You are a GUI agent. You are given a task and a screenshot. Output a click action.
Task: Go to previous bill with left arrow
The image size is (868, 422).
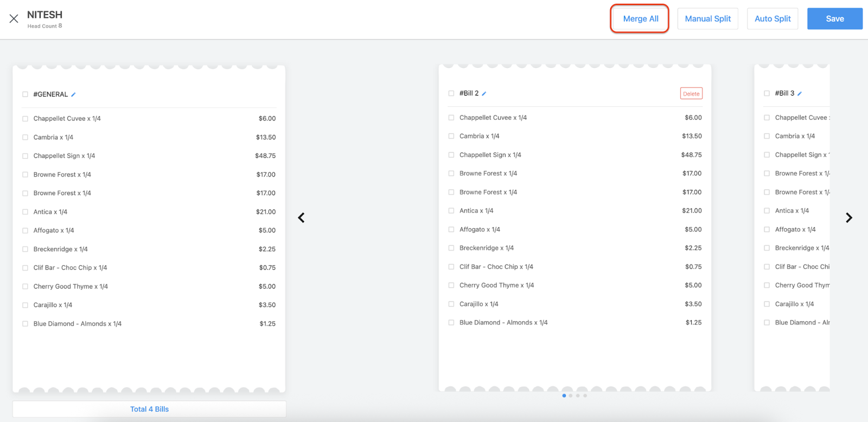[x=301, y=218]
